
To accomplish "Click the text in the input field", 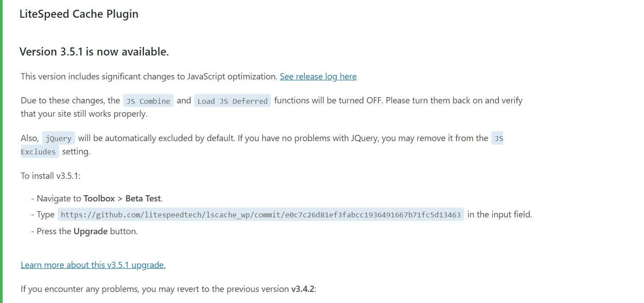I will pos(500,214).
